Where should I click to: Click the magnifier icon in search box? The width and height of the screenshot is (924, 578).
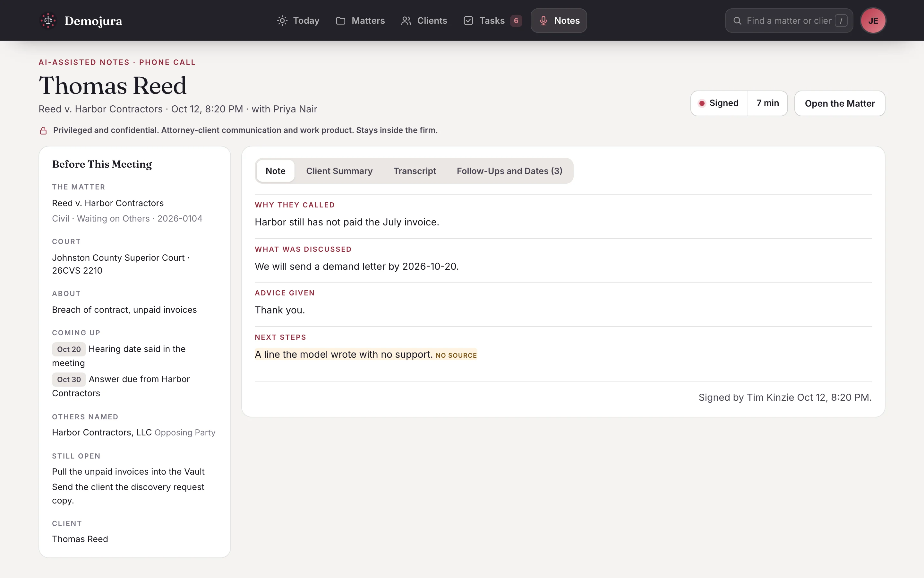point(737,21)
